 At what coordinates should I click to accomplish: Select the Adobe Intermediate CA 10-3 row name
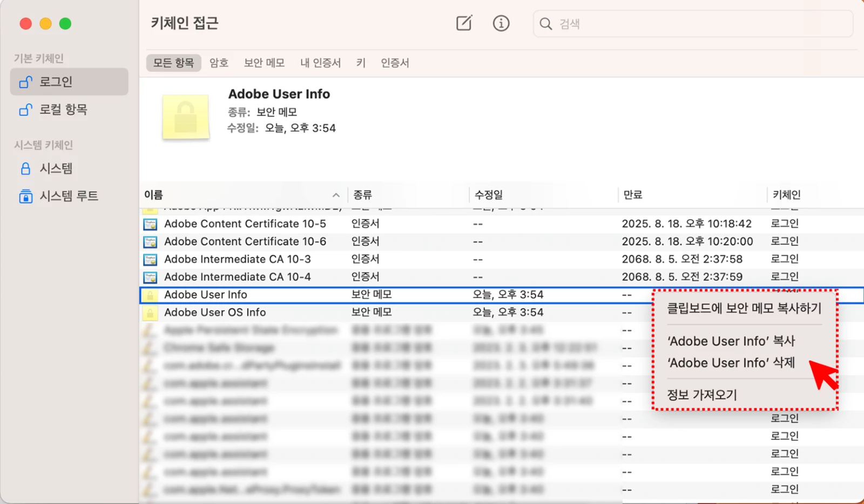(x=238, y=260)
